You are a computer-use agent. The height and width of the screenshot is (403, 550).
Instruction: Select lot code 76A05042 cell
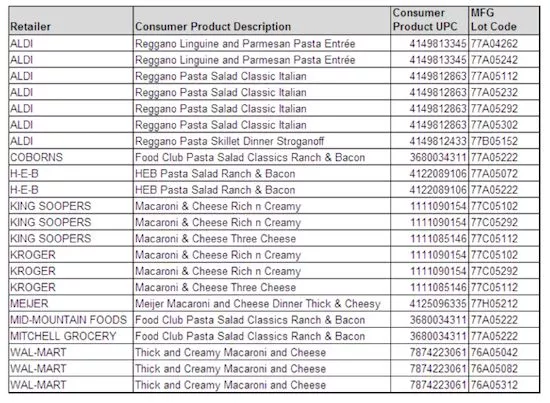point(504,352)
